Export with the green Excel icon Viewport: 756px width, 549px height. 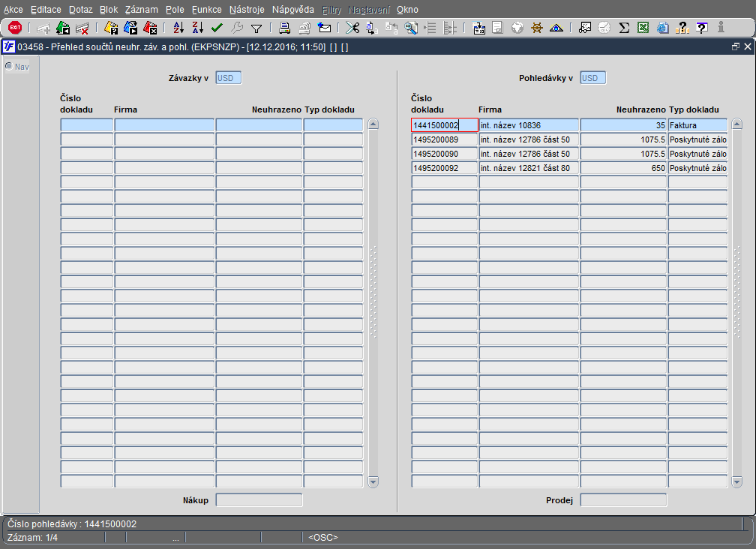click(643, 28)
